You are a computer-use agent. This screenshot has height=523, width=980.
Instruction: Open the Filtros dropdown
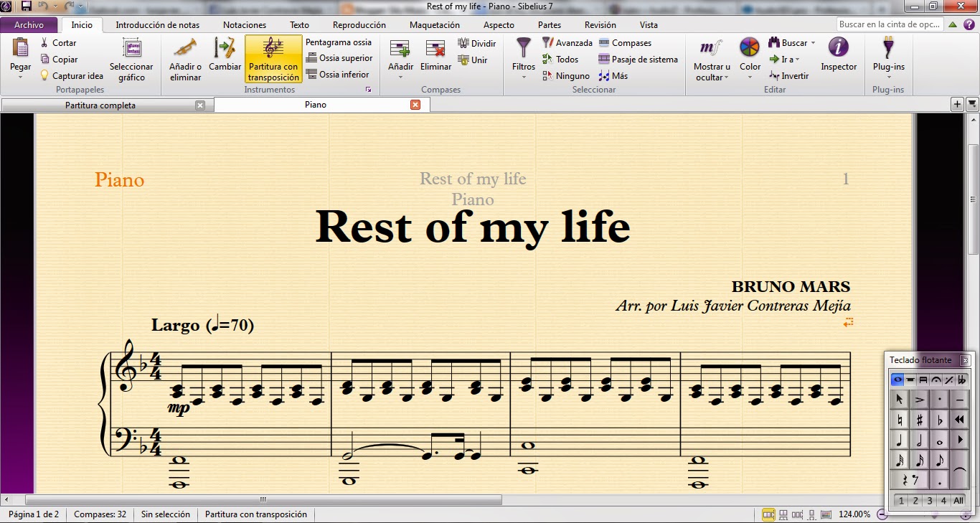click(x=524, y=77)
